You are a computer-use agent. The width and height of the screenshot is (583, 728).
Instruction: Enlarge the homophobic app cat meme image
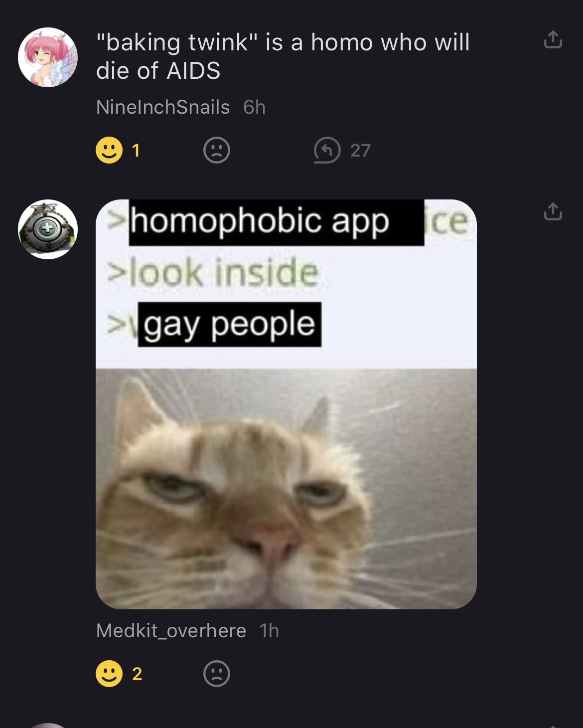coord(286,404)
